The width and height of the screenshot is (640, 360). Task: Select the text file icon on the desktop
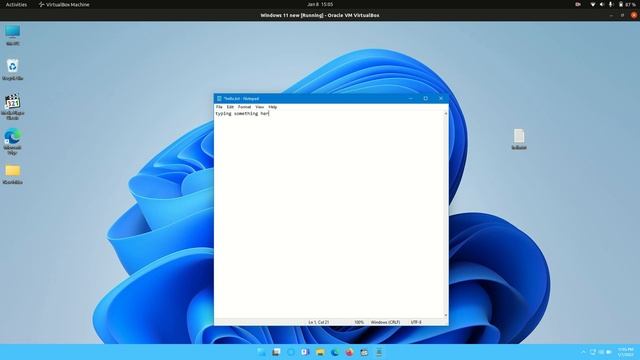click(x=519, y=139)
